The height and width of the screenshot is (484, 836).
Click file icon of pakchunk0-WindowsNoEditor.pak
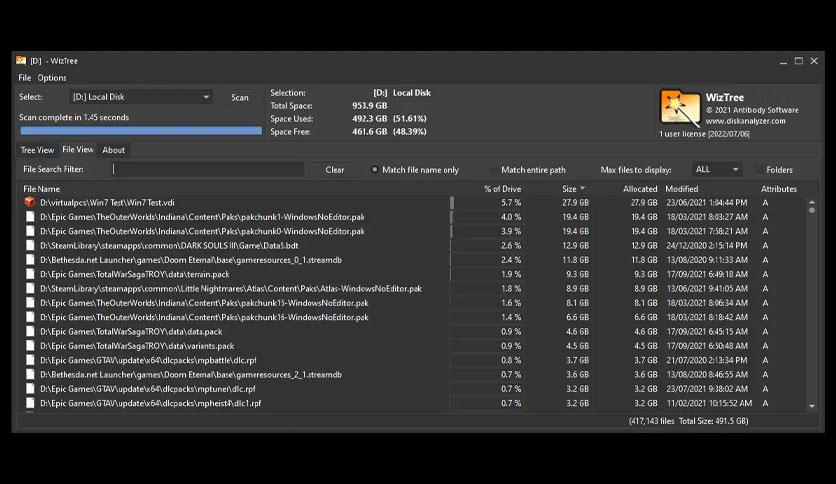[30, 231]
